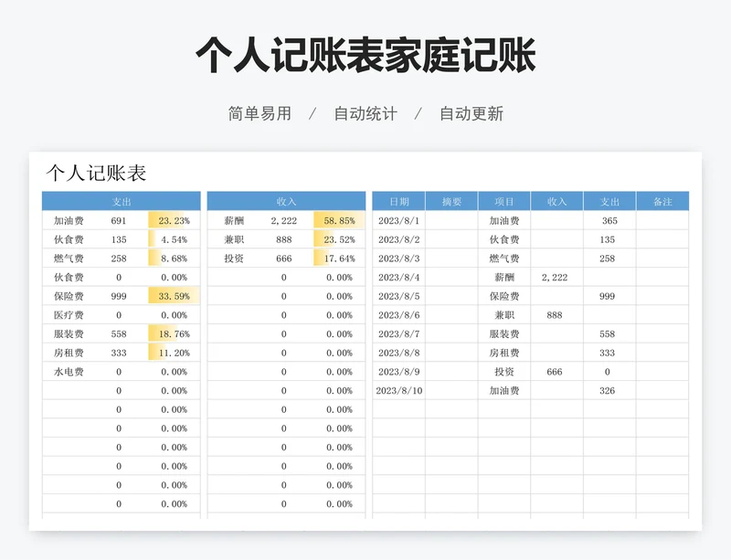Select the 简单易用 subtitle text
Screen dimensions: 731x560
click(260, 113)
